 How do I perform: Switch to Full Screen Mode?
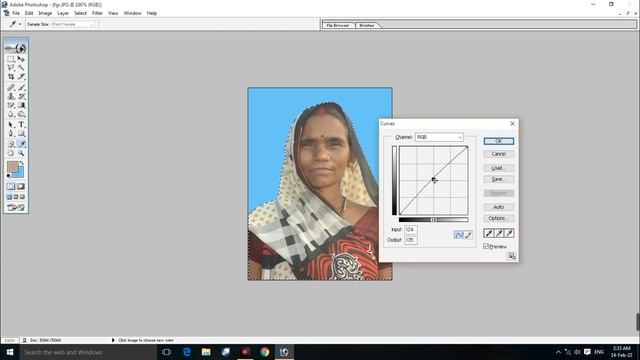(x=22, y=197)
